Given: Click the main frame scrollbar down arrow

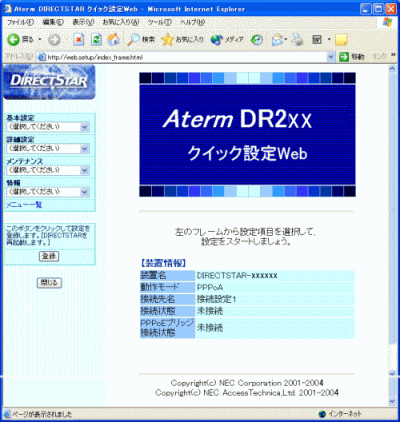Looking at the screenshot, I should (x=392, y=374).
